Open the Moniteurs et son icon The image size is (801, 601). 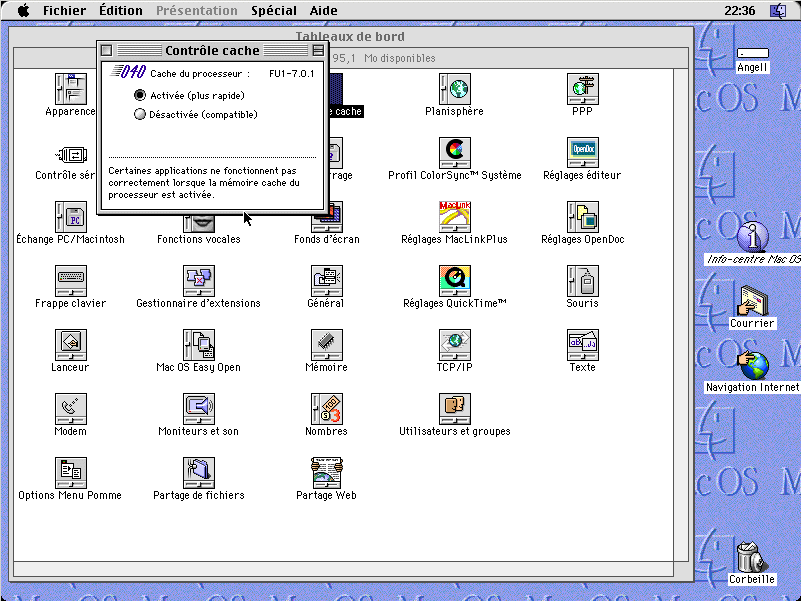coord(198,408)
